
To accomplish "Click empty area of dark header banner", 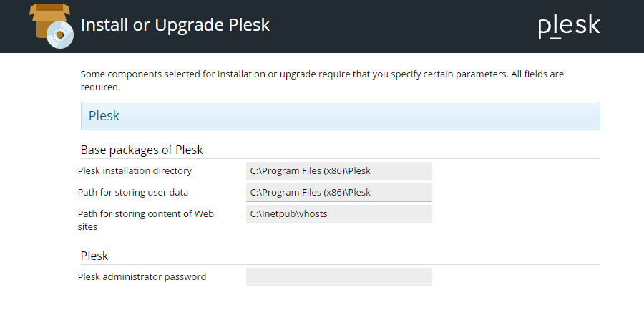I will (401, 26).
